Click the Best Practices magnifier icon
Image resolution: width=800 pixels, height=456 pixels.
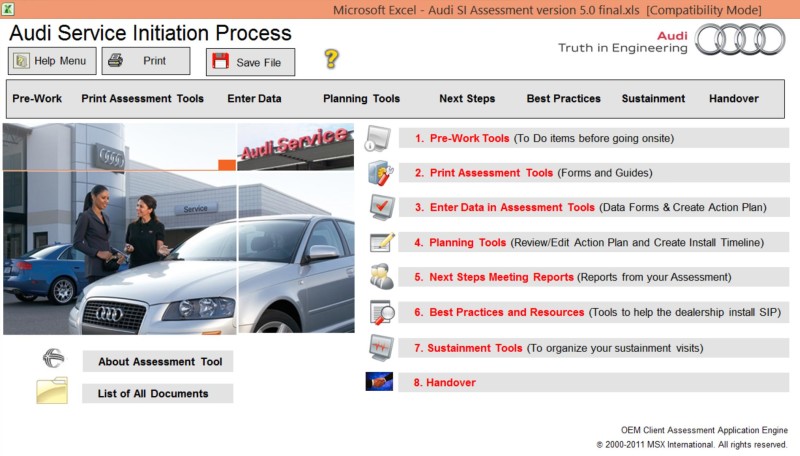tap(381, 312)
